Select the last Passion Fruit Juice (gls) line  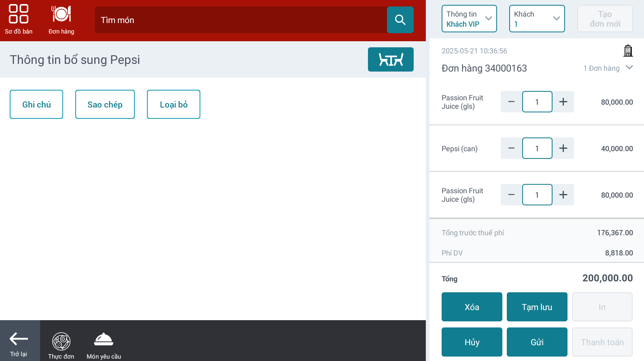pyautogui.click(x=537, y=195)
